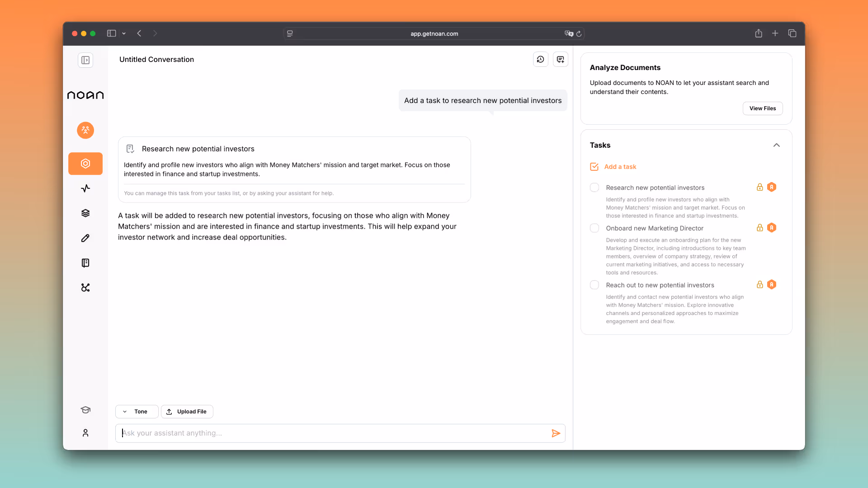868x488 pixels.
Task: Open the activity pulse sidebar icon
Action: [85, 188]
